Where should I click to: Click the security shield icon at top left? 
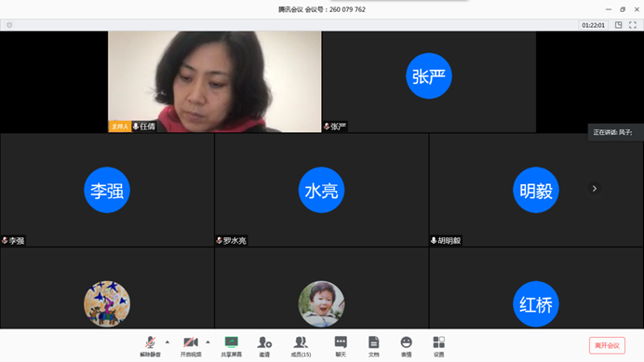(x=9, y=25)
